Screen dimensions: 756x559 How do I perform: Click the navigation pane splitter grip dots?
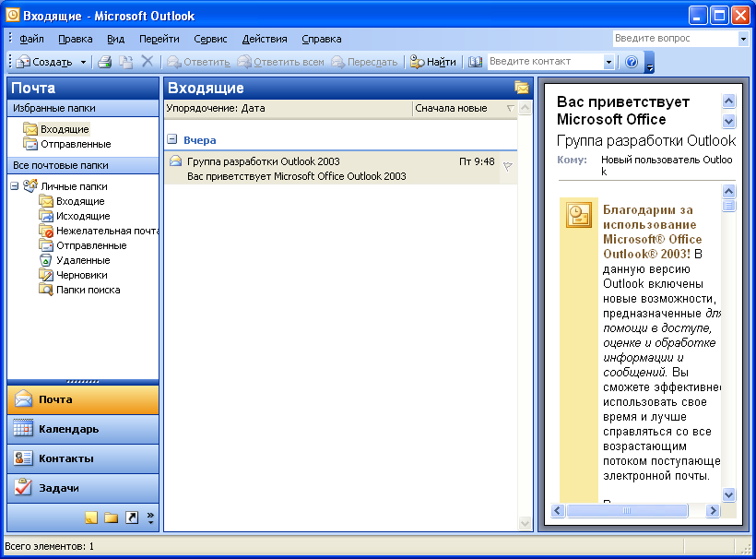83,382
